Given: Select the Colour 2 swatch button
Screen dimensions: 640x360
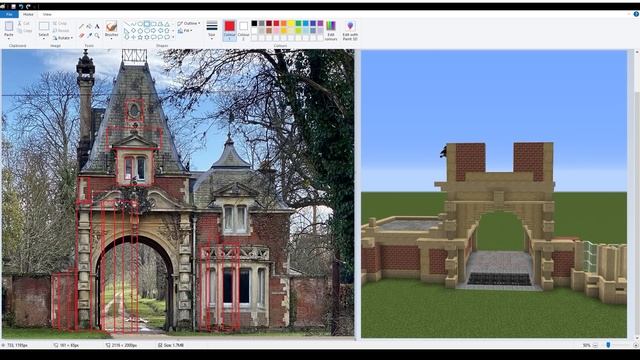Looking at the screenshot, I should coord(243,30).
